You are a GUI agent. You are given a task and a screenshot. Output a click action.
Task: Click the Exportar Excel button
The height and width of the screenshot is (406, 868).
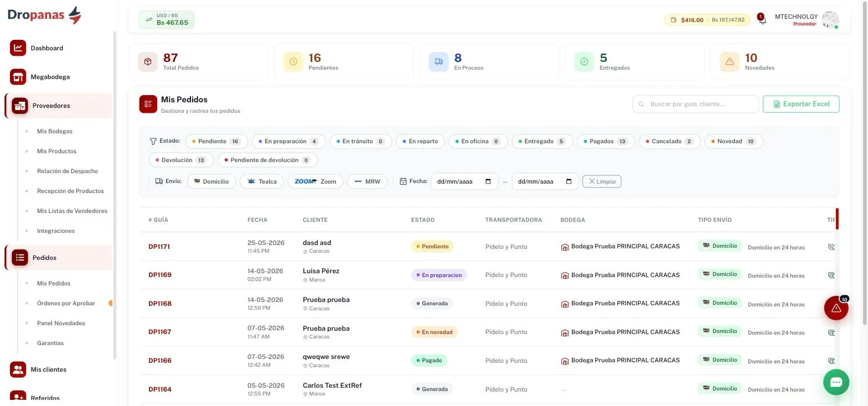tap(801, 104)
